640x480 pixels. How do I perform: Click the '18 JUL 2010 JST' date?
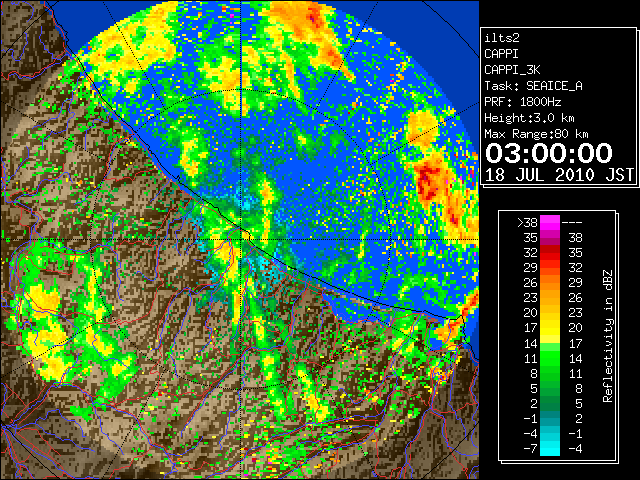(559, 175)
